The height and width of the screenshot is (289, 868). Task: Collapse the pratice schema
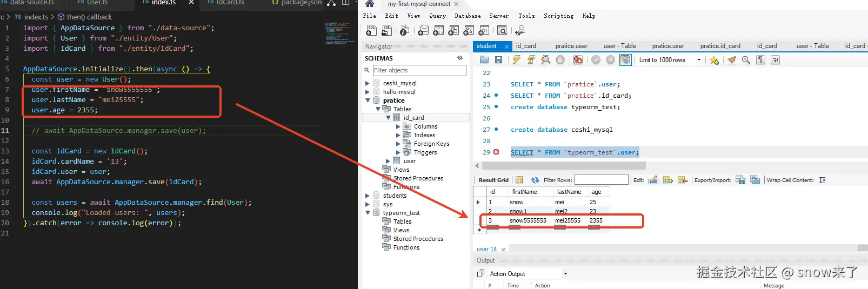click(x=368, y=100)
